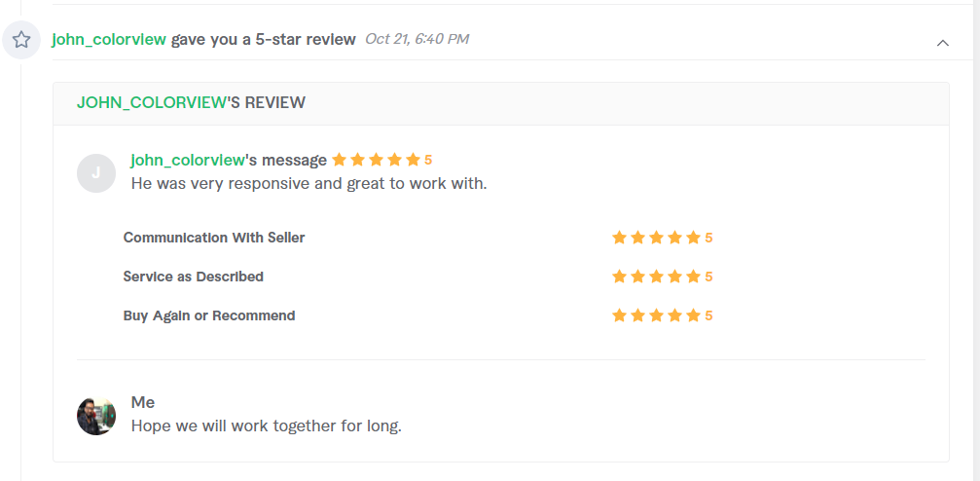Click john_colorview link beside 's message
Image resolution: width=980 pixels, height=481 pixels.
[x=188, y=160]
